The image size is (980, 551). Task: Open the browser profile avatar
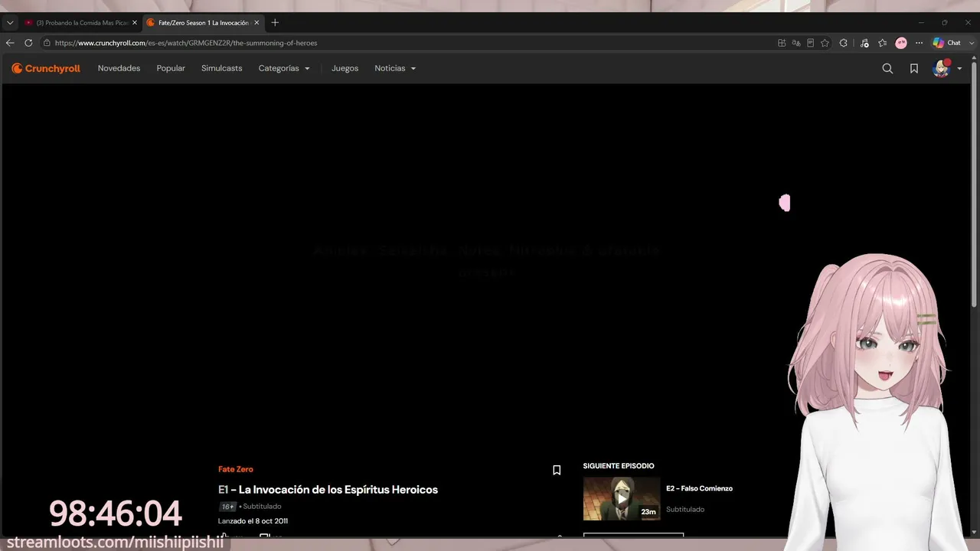[x=901, y=43]
